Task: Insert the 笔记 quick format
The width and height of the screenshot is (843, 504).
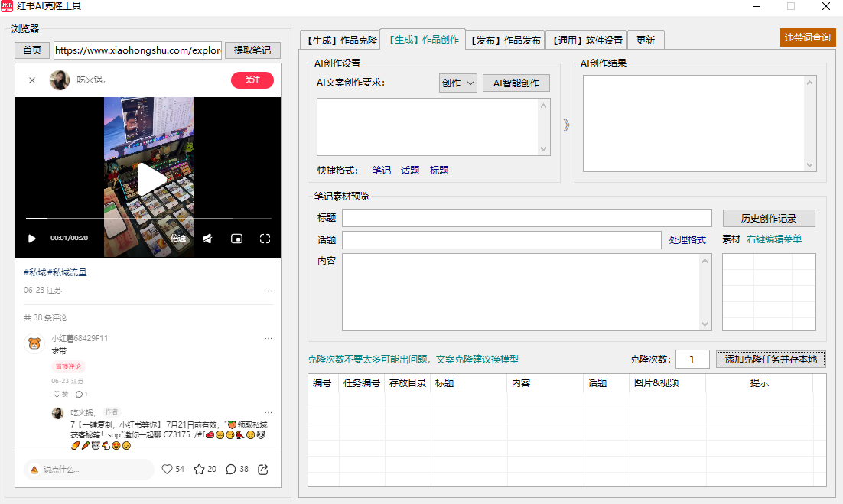Action: coord(382,171)
